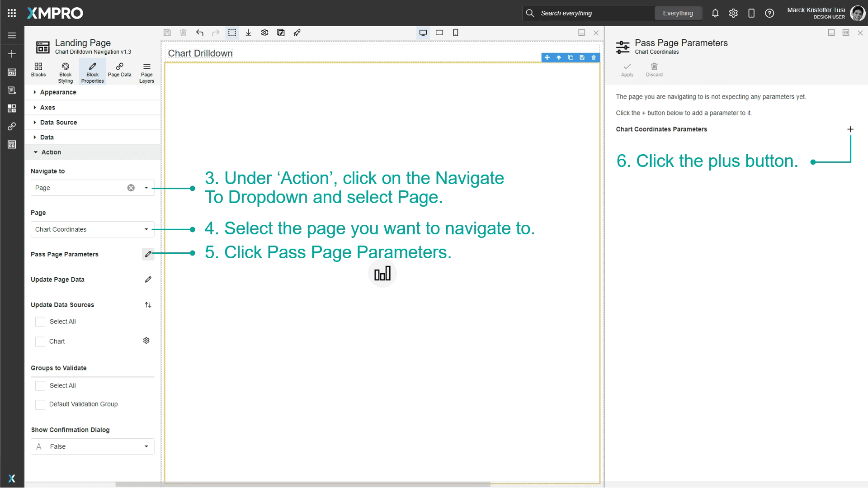Enable the Default Validation Group checkbox
The width and height of the screenshot is (868, 488).
pyautogui.click(x=40, y=404)
